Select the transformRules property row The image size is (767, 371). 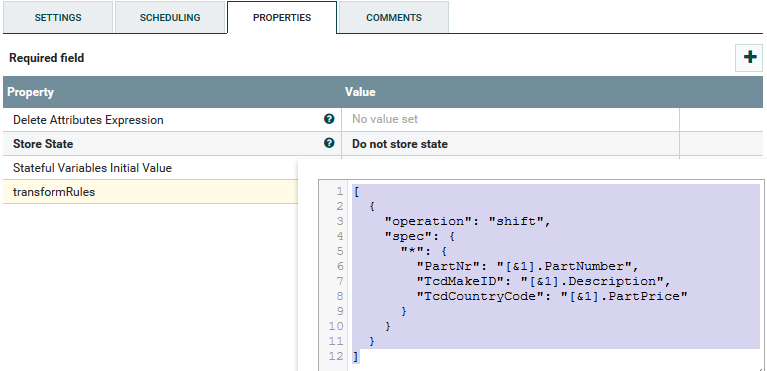(150, 192)
